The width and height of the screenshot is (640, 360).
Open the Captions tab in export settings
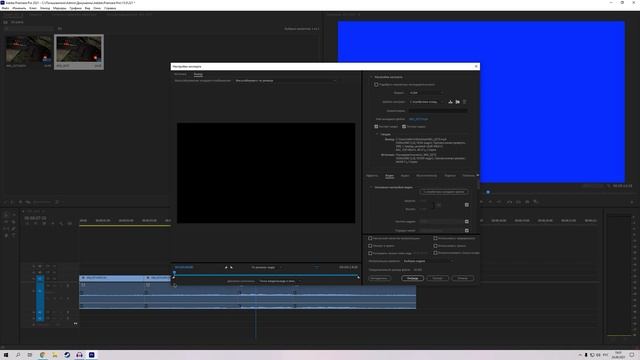450,176
